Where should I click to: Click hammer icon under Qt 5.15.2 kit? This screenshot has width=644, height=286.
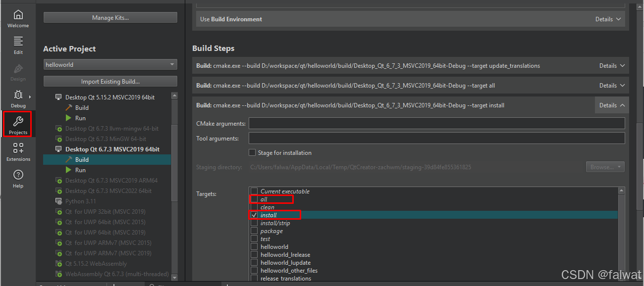click(x=69, y=108)
